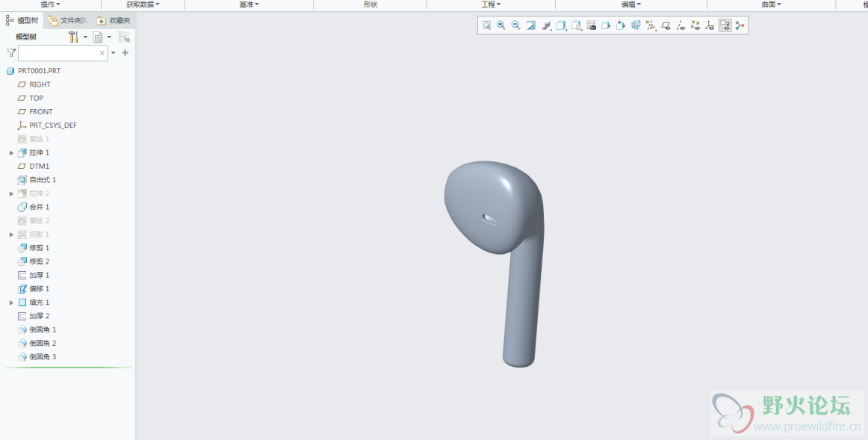Expand the 拉伸 2 feature node

point(12,193)
